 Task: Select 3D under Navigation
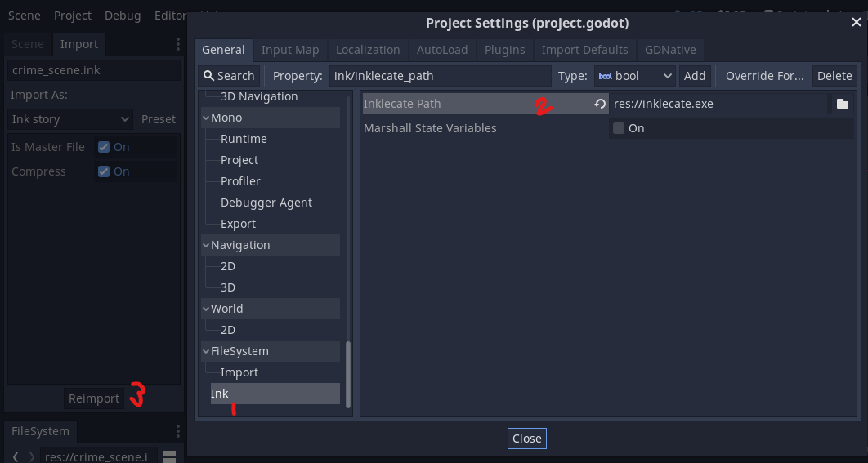227,287
